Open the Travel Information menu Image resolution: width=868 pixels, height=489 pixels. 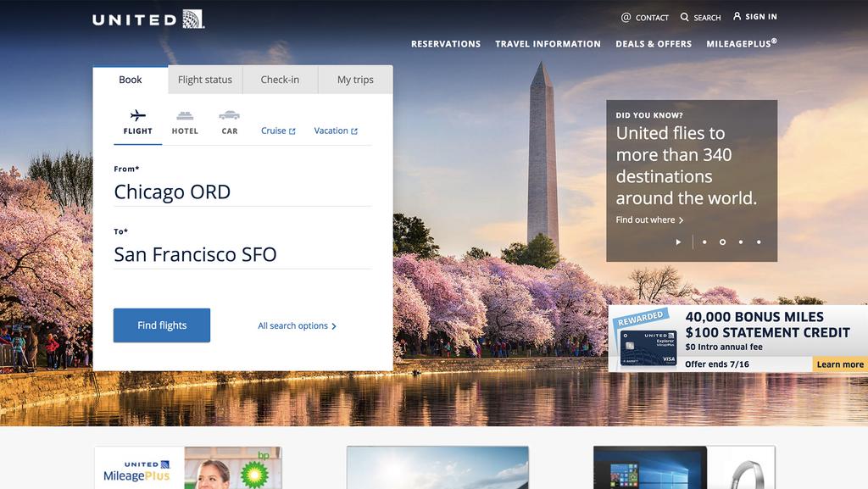click(x=548, y=44)
